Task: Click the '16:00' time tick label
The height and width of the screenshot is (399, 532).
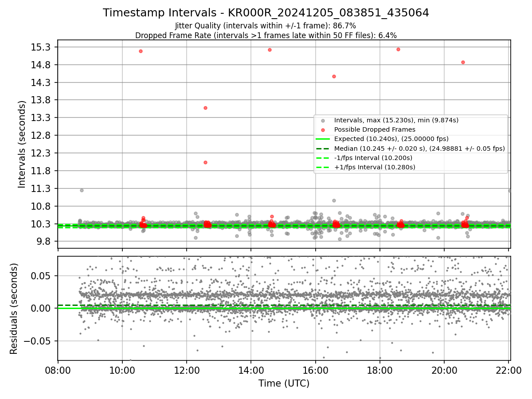Action: pos(315,371)
